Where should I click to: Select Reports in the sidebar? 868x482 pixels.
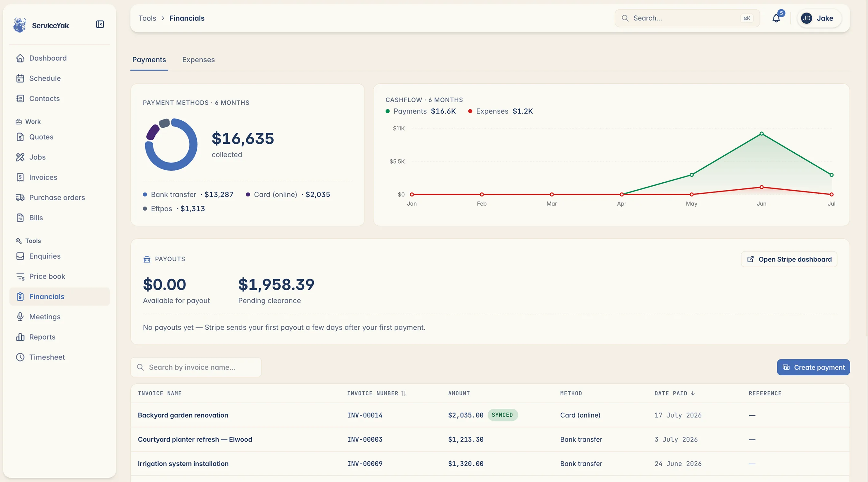click(x=60, y=337)
